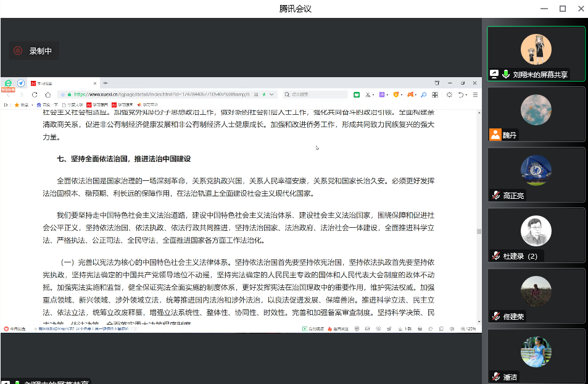
Task: Click the browser search box
Action: coord(315,94)
